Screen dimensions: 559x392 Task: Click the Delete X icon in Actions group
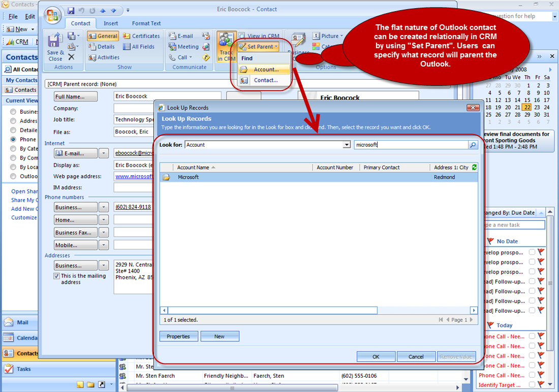71,57
